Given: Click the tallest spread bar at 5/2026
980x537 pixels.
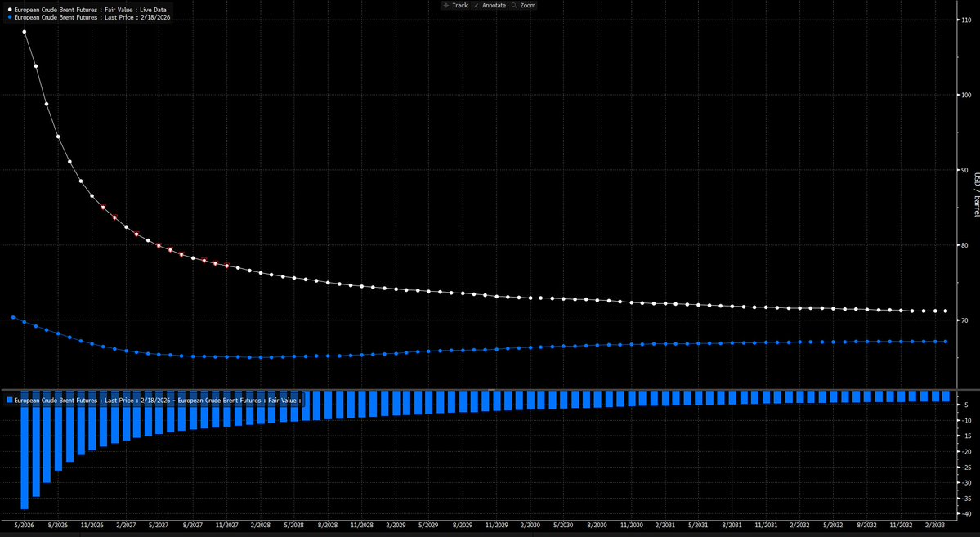Looking at the screenshot, I should (25, 450).
